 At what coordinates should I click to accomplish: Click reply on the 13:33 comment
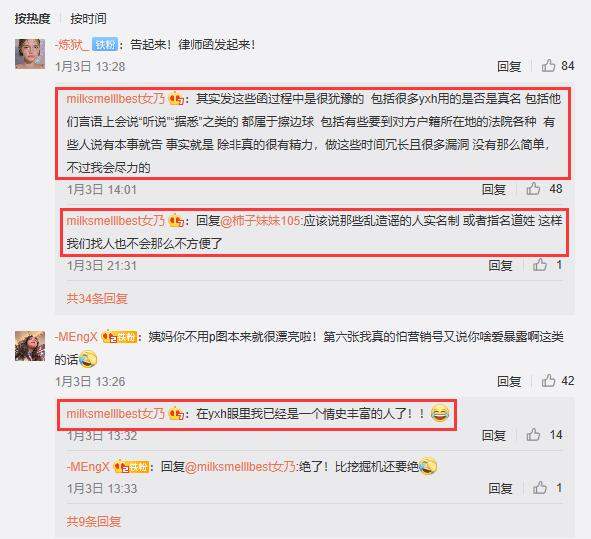coord(501,488)
